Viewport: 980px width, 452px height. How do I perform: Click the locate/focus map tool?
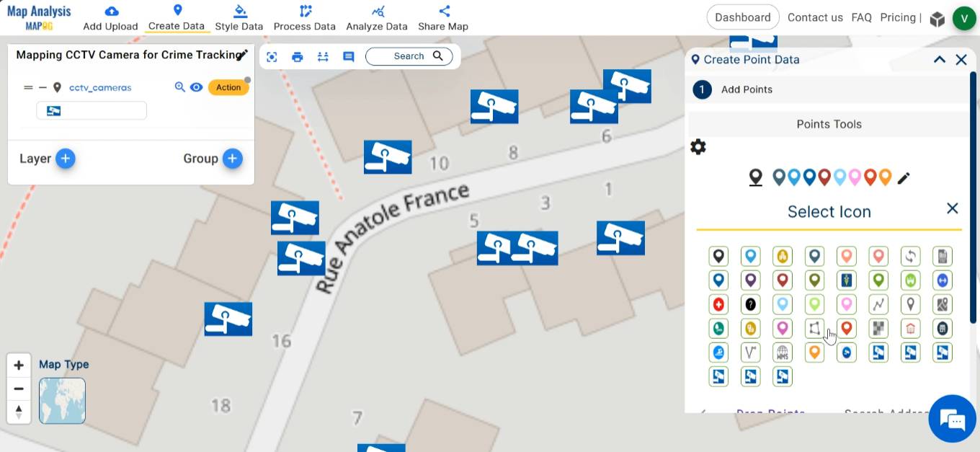[x=272, y=56]
